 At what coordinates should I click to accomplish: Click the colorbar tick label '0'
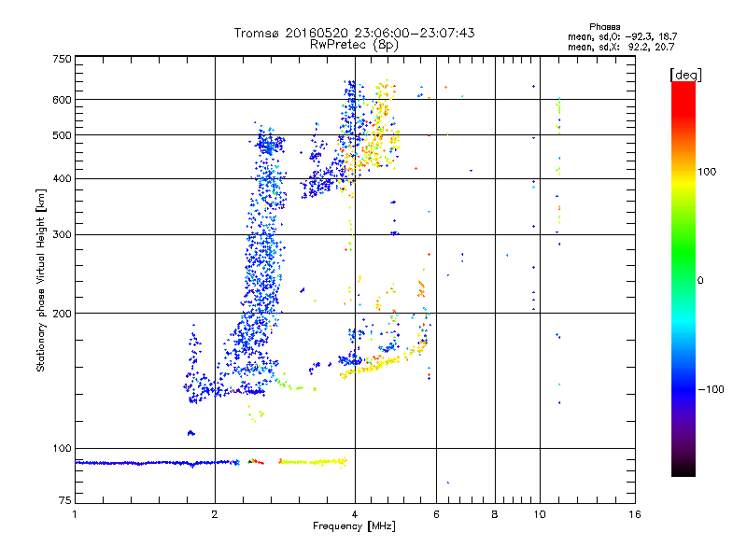tap(700, 281)
